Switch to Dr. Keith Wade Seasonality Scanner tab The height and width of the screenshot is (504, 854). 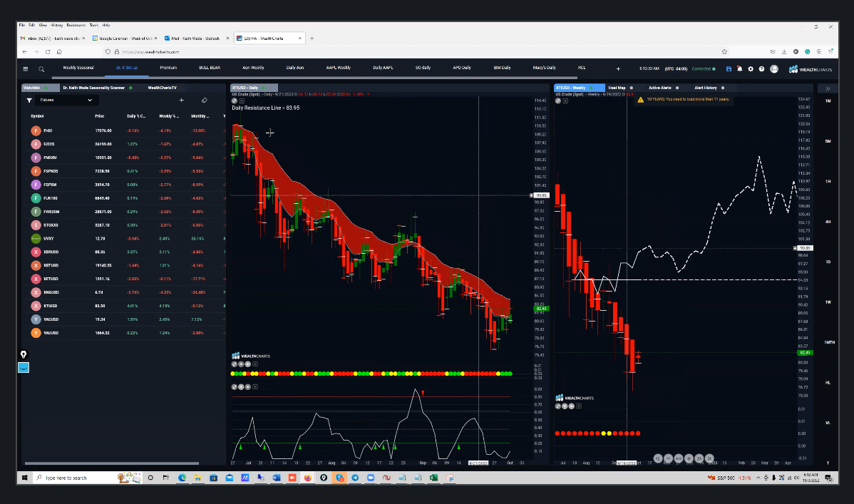point(93,88)
